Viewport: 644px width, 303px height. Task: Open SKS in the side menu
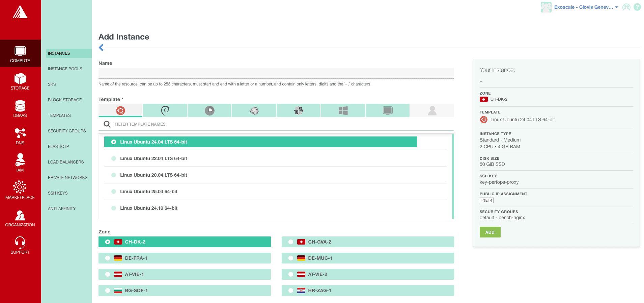[x=52, y=84]
